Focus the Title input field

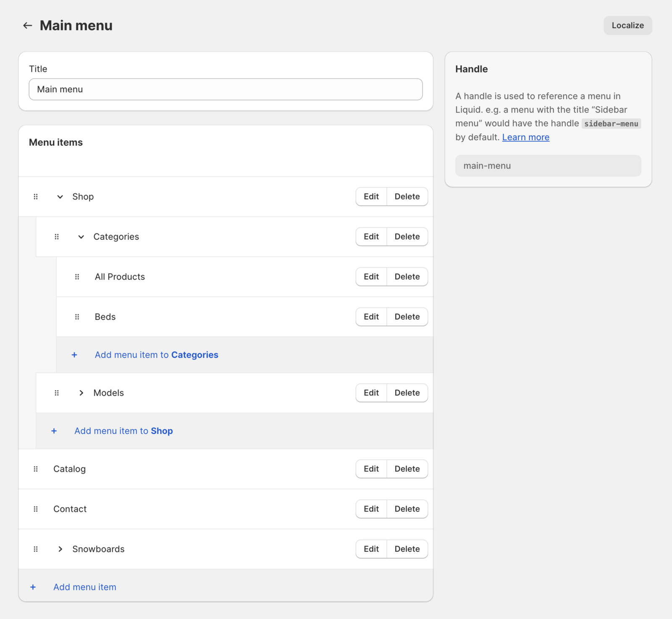click(x=226, y=89)
